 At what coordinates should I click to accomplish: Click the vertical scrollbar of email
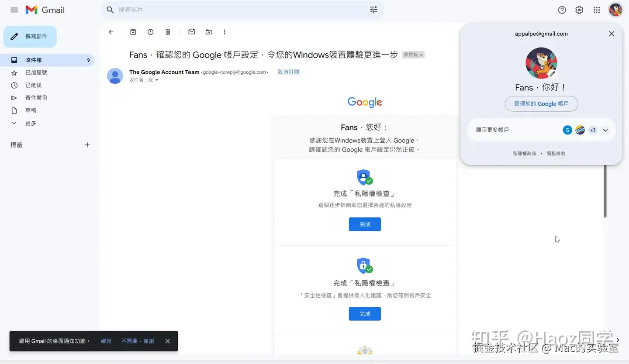(x=605, y=191)
